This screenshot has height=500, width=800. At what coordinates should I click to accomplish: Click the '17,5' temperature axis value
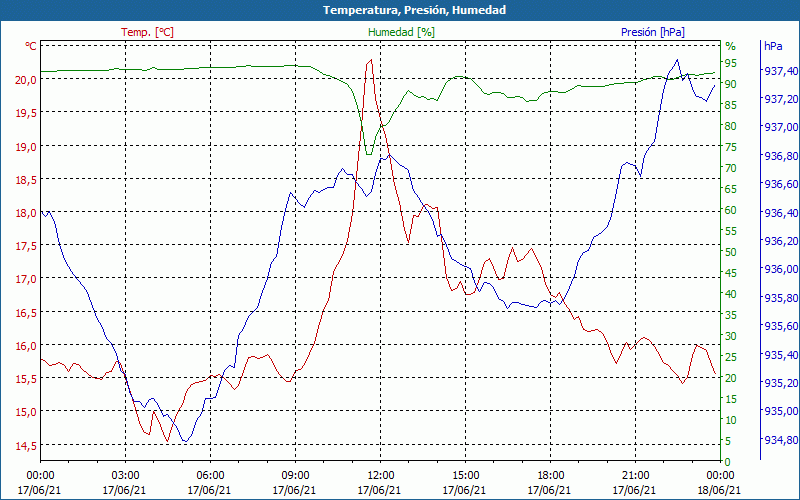pyautogui.click(x=26, y=246)
